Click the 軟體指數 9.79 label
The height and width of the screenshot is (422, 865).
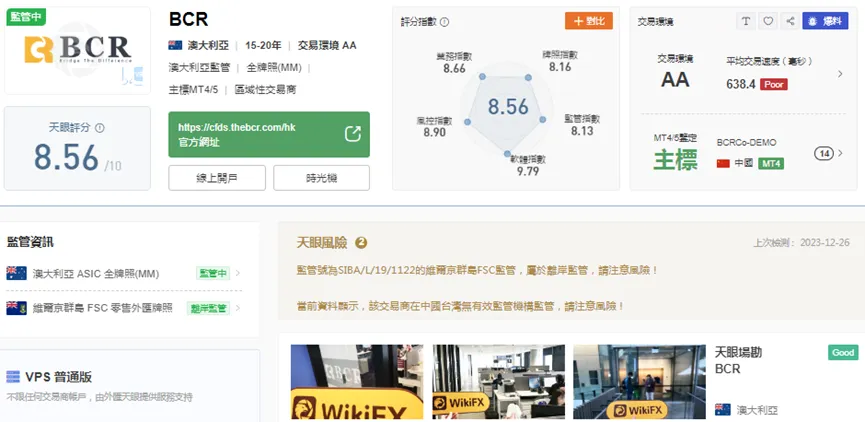click(527, 165)
